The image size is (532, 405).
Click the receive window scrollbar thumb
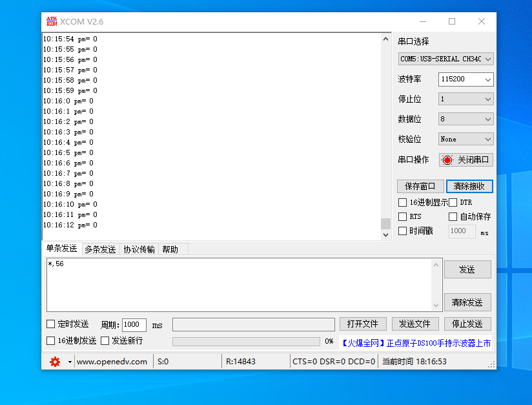pyautogui.click(x=385, y=223)
